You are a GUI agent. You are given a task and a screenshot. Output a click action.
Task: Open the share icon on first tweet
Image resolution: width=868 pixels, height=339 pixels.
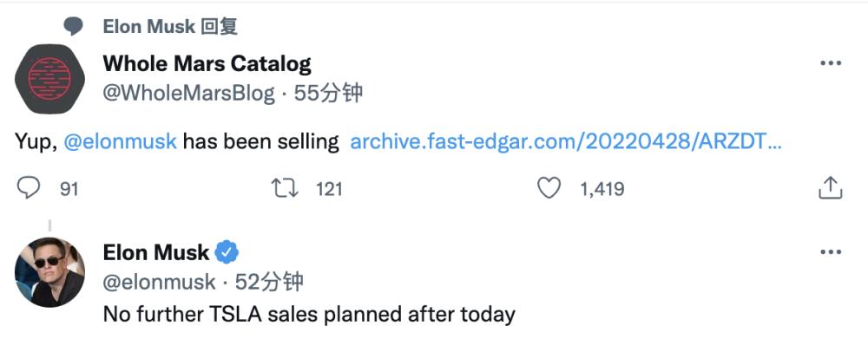tap(830, 188)
